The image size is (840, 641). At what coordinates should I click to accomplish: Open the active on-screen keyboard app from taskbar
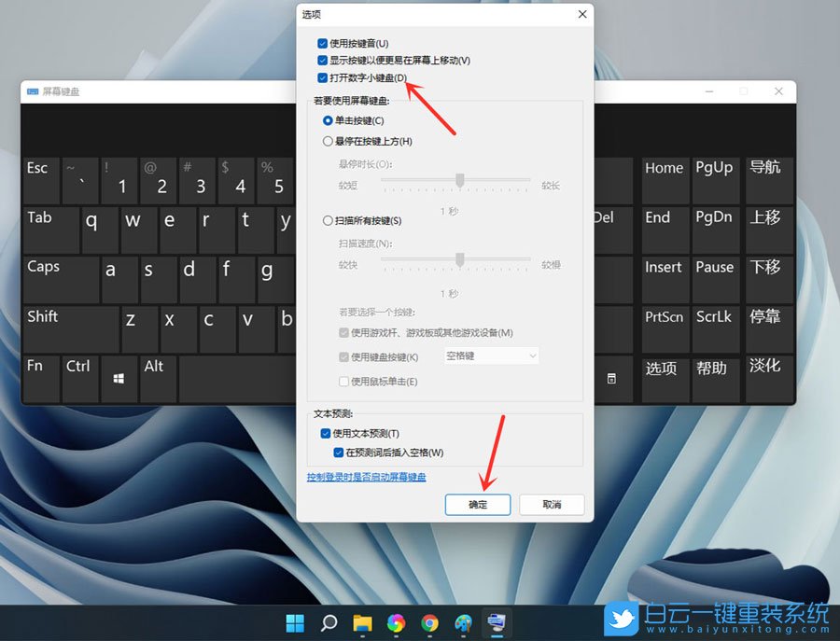pyautogui.click(x=497, y=621)
